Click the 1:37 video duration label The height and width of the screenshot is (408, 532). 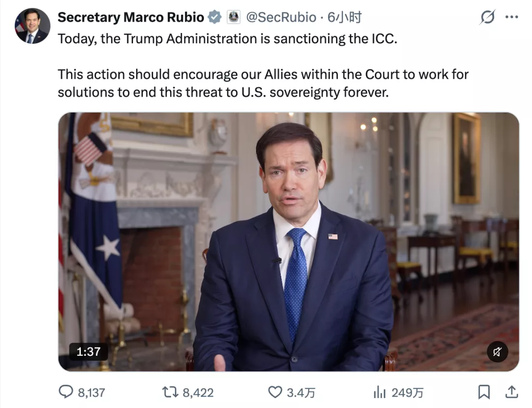pyautogui.click(x=89, y=352)
